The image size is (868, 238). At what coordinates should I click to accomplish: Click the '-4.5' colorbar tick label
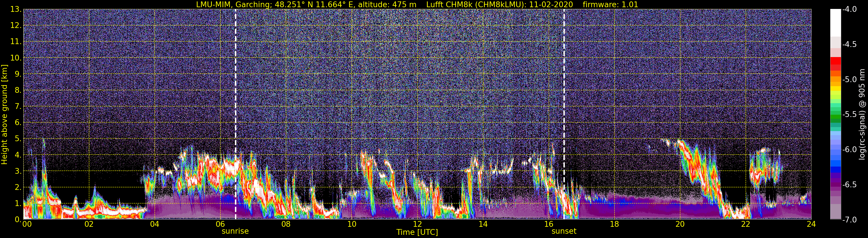[x=849, y=44]
